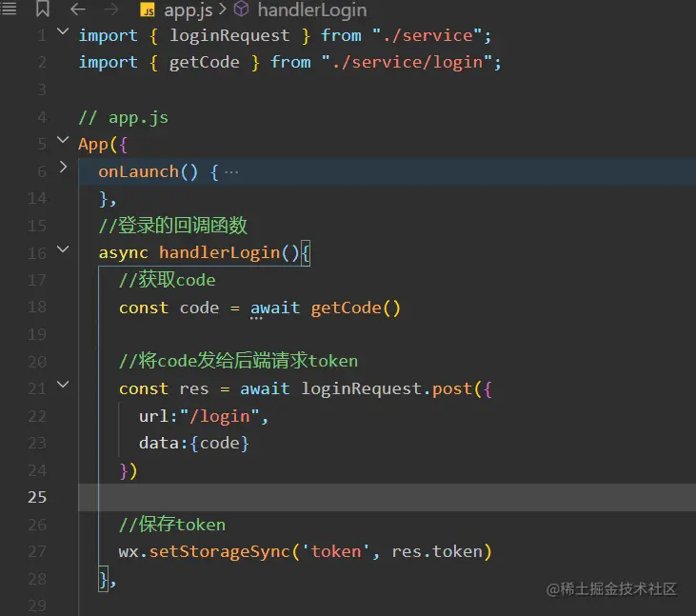
Task: Click the //登录的回调函数 comment
Action: pyautogui.click(x=172, y=226)
